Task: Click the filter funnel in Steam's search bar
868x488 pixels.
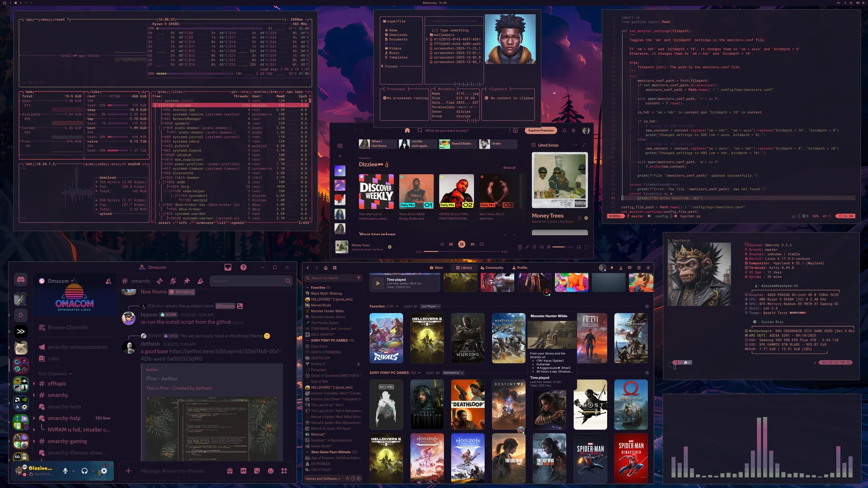Action: pos(359,278)
